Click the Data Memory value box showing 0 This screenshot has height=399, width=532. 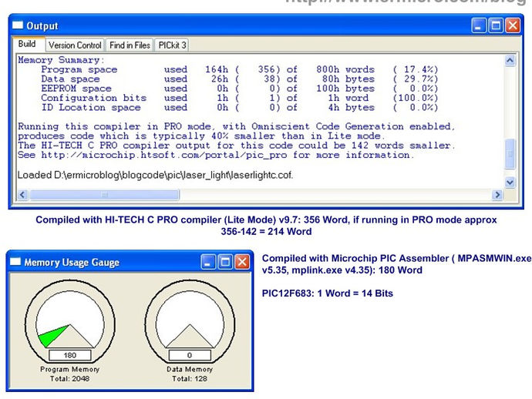click(190, 355)
